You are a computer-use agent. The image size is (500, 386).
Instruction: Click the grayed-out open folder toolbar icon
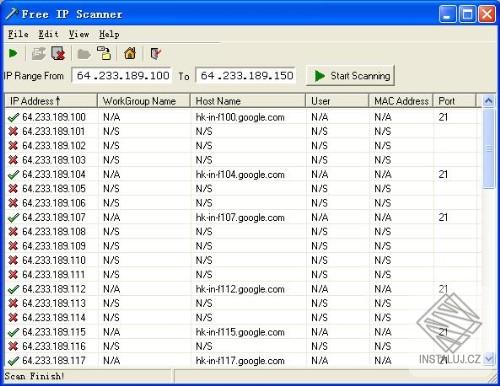click(x=84, y=54)
